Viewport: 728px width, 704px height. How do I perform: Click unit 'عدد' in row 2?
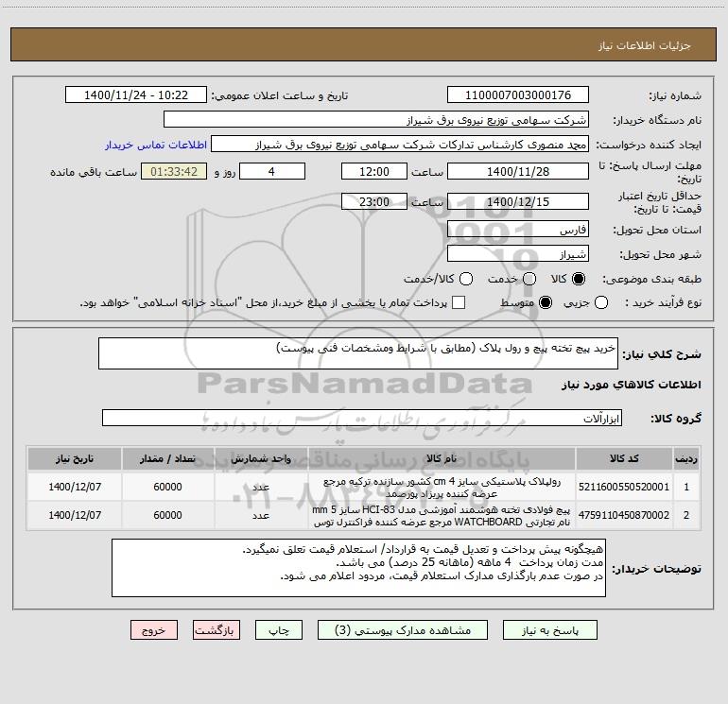261,516
